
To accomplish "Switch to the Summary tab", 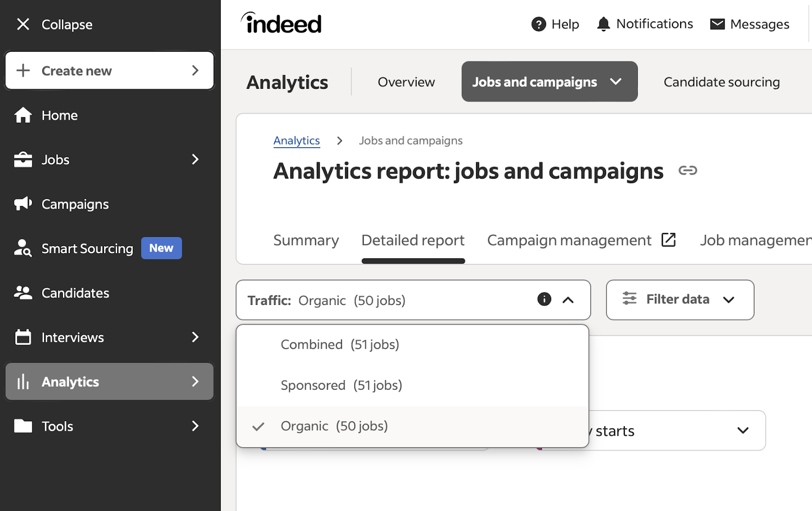I will tap(306, 240).
